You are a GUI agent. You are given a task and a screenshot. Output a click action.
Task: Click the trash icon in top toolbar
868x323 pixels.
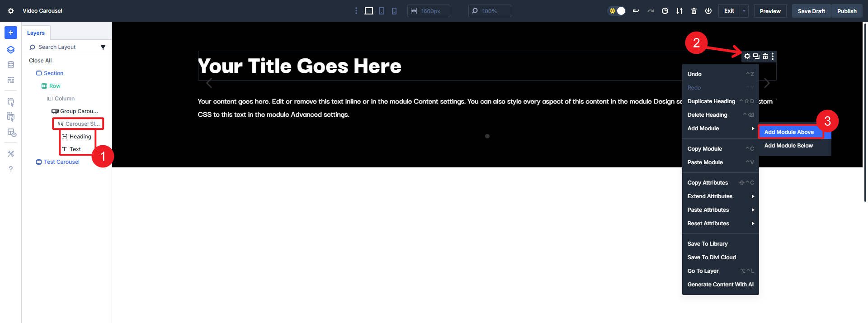[x=693, y=11]
